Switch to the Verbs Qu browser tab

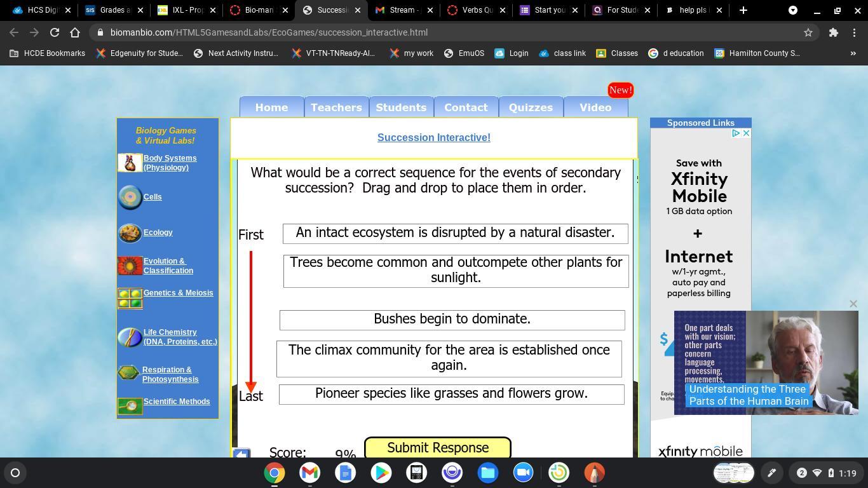[477, 10]
